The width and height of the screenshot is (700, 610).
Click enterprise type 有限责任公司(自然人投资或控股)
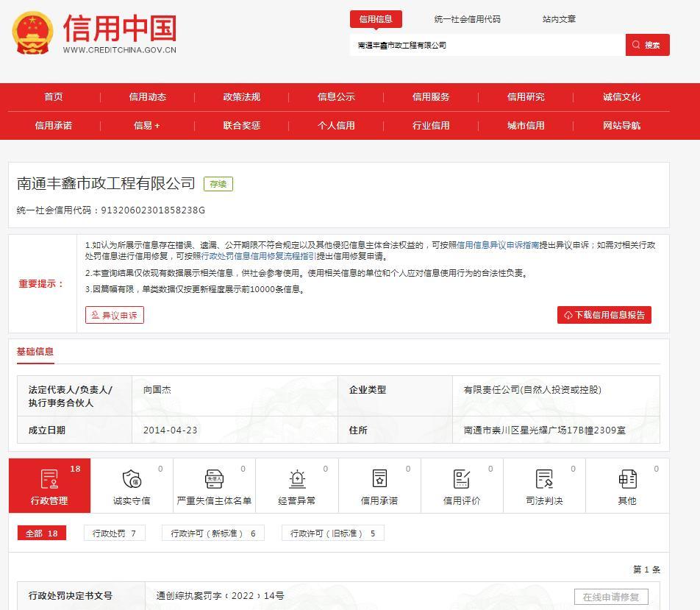point(532,390)
